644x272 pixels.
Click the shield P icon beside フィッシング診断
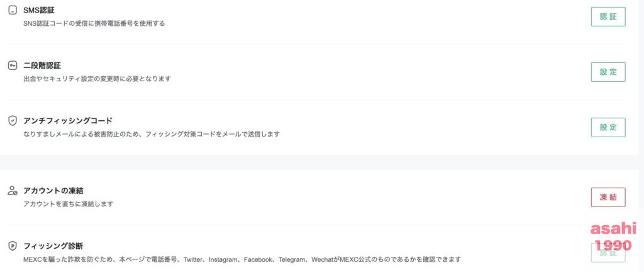coord(13,246)
